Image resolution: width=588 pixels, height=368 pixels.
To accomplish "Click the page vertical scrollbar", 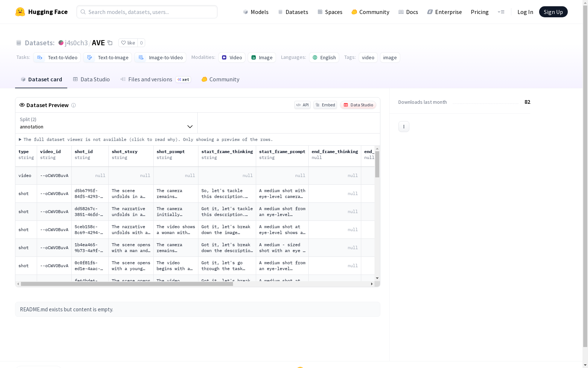I will (585, 177).
